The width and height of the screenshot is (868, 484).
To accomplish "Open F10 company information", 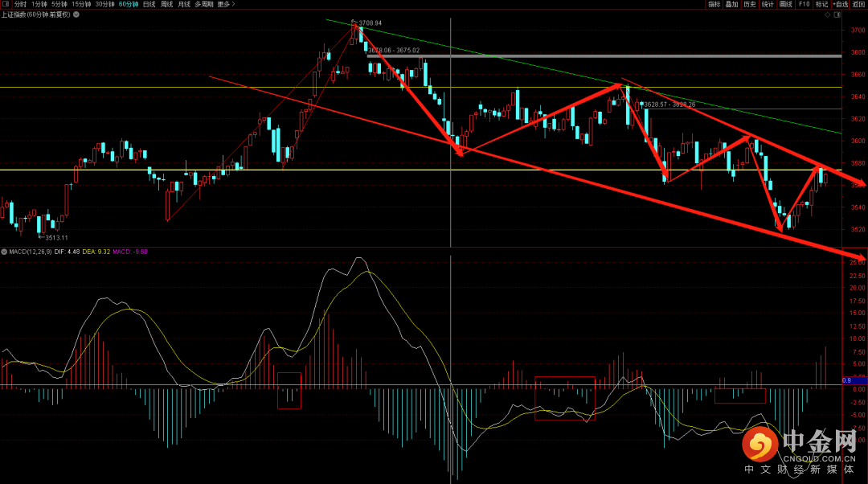I will tap(803, 4).
